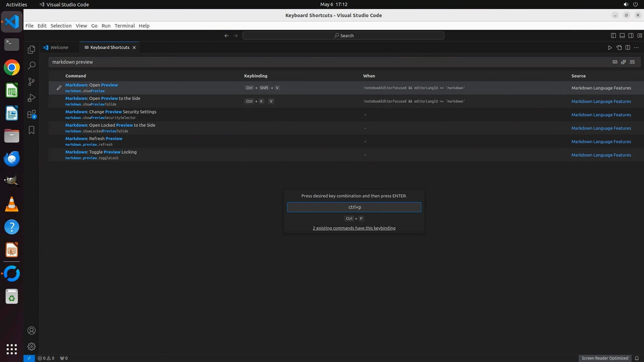This screenshot has width=644, height=362.
Task: Open Run and Debug view
Action: [32, 98]
